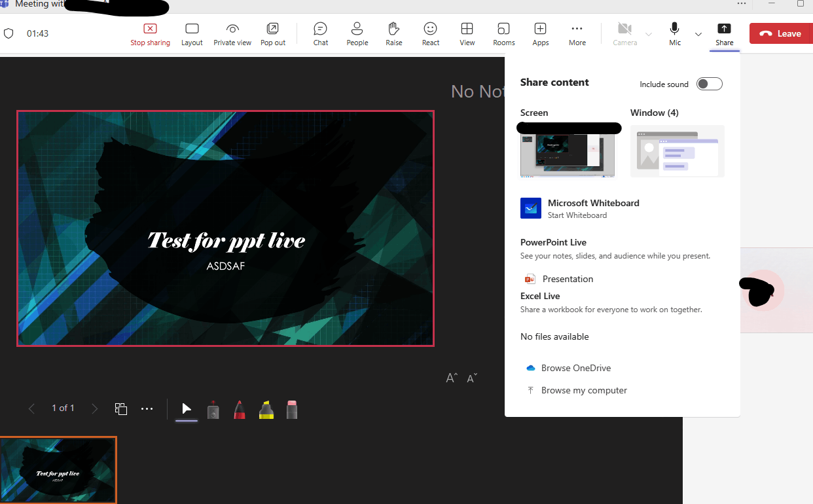813x504 pixels.
Task: Toggle Private view mode
Action: (x=232, y=33)
